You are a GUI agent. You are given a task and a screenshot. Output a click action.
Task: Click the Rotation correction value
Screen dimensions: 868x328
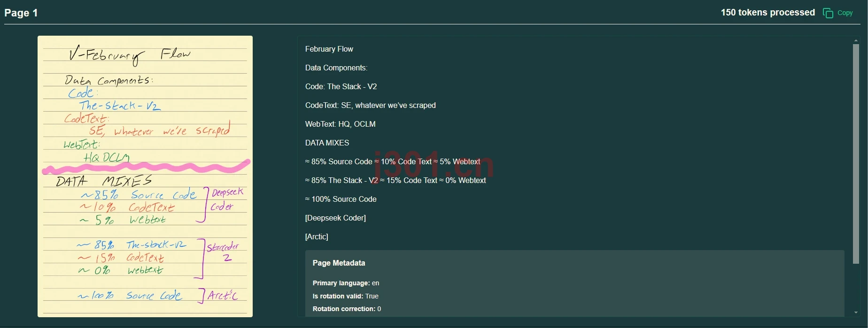point(379,309)
